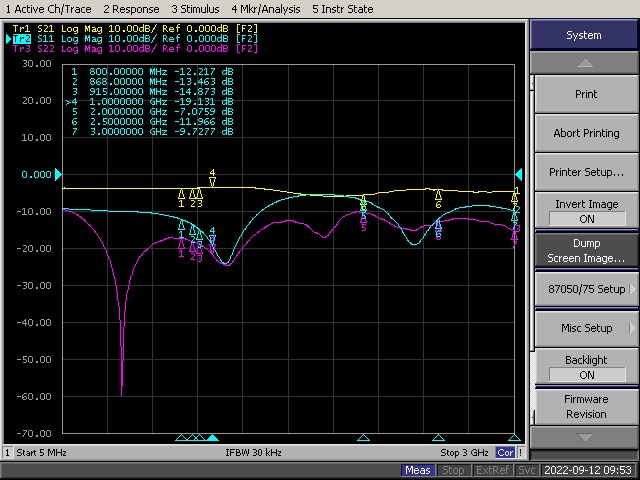Click the Cor correction status indicator
The height and width of the screenshot is (480, 640).
click(x=506, y=453)
